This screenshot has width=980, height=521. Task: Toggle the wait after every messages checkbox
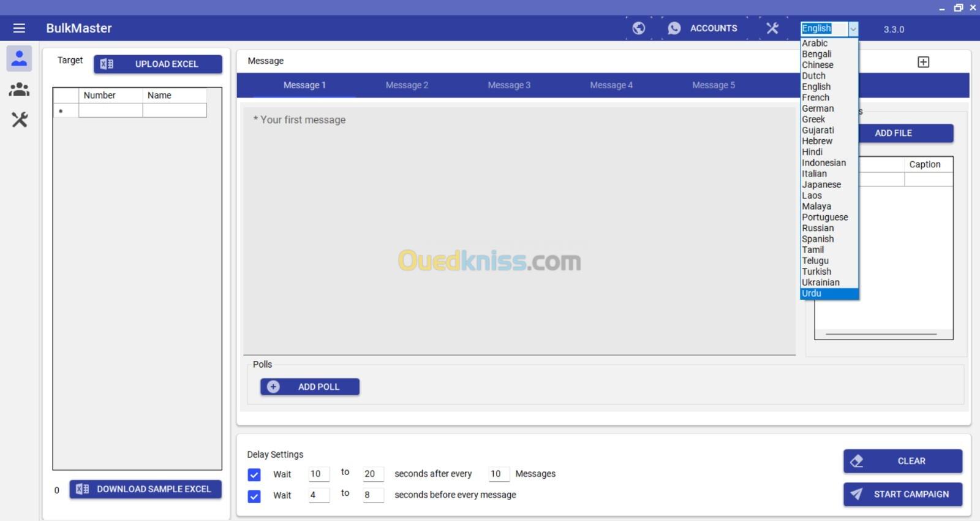click(x=254, y=474)
